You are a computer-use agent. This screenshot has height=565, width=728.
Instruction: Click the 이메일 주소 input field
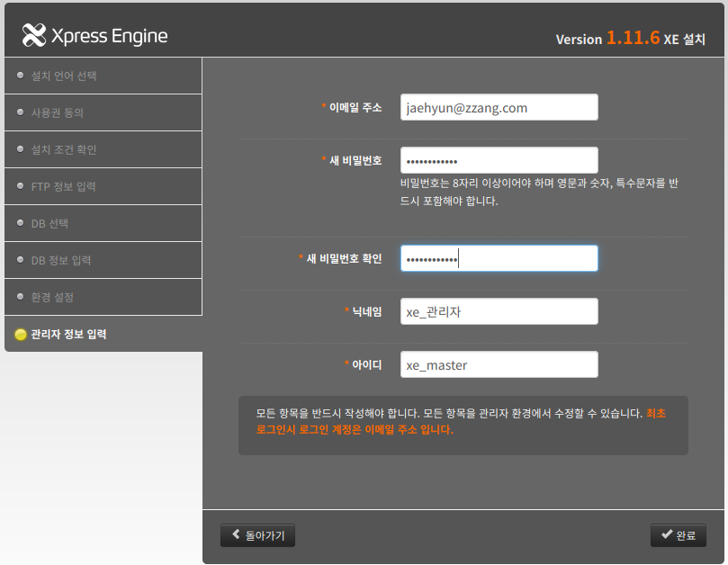point(499,107)
